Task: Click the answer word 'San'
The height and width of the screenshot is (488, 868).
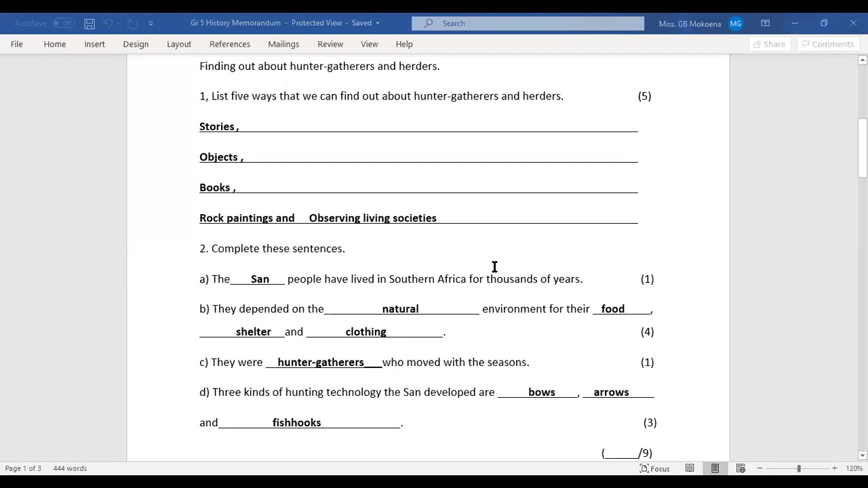Action: tap(260, 279)
